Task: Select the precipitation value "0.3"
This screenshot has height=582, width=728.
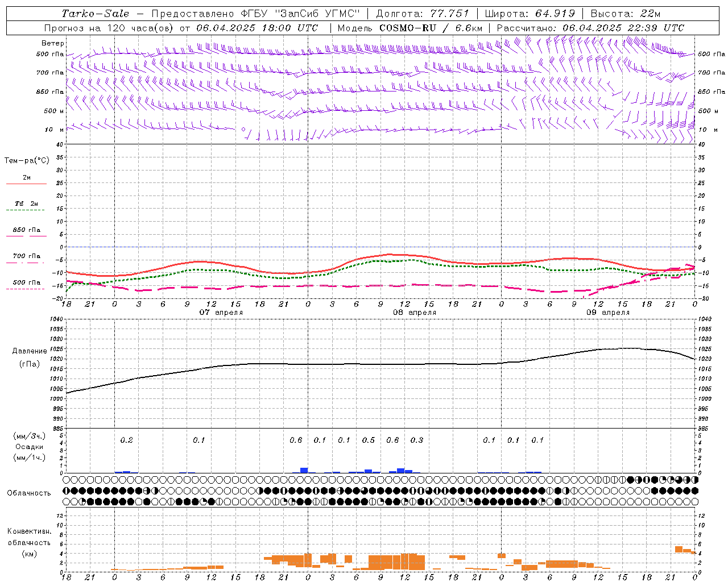Action: 417,440
